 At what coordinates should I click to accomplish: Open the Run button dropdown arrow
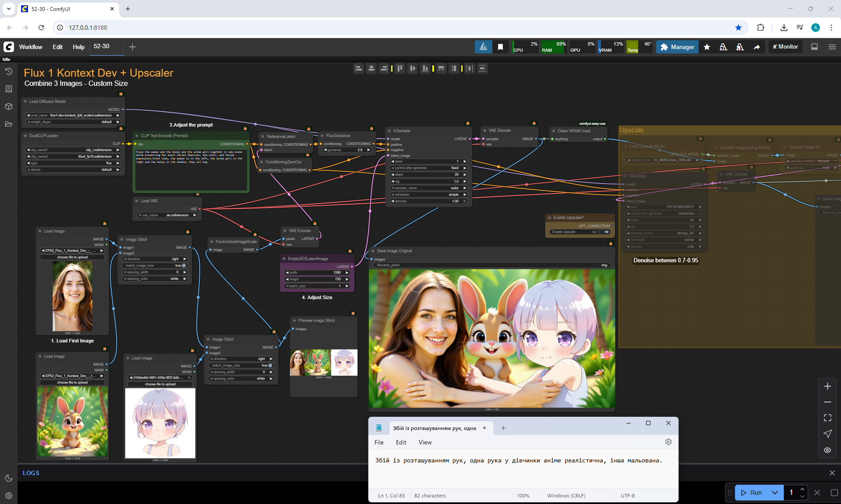[x=774, y=492]
